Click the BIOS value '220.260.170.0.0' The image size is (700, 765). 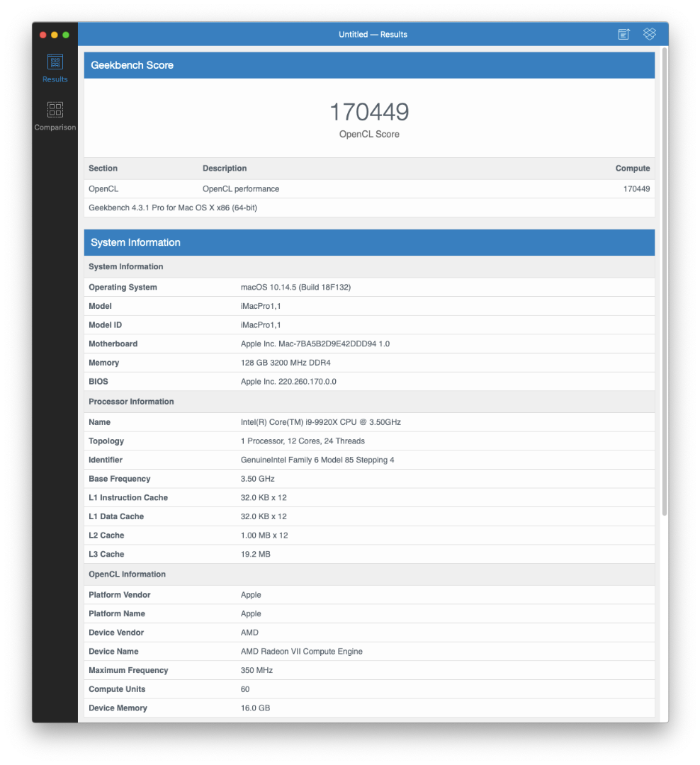click(307, 382)
